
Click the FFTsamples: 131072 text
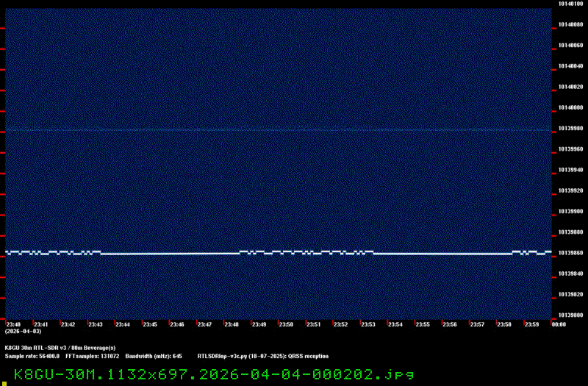point(93,357)
